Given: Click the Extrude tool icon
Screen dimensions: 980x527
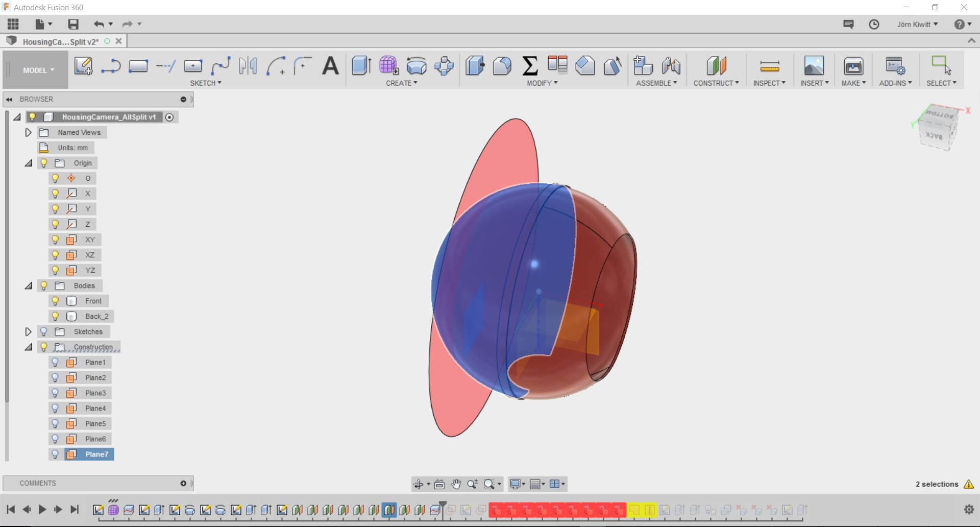Looking at the screenshot, I should [x=361, y=66].
